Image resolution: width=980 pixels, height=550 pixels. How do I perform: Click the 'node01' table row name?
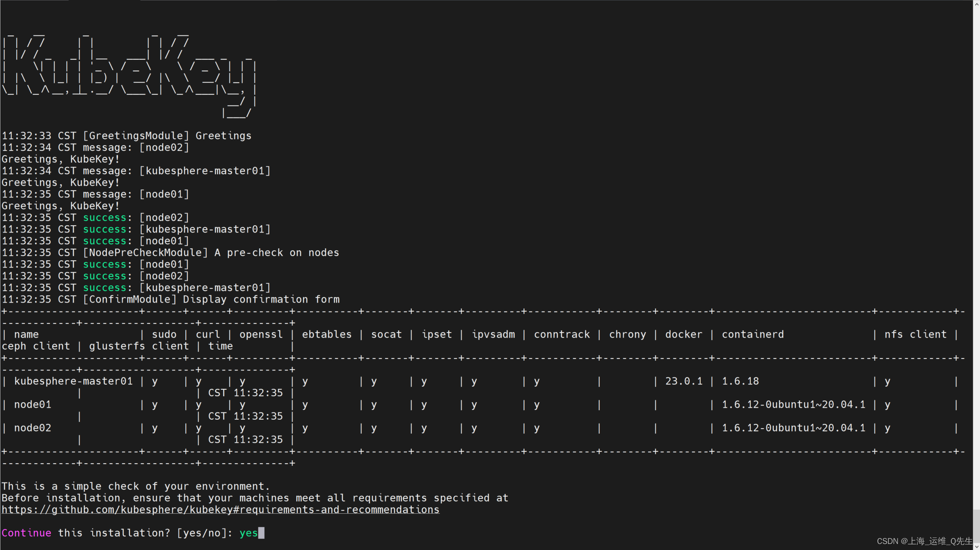32,404
